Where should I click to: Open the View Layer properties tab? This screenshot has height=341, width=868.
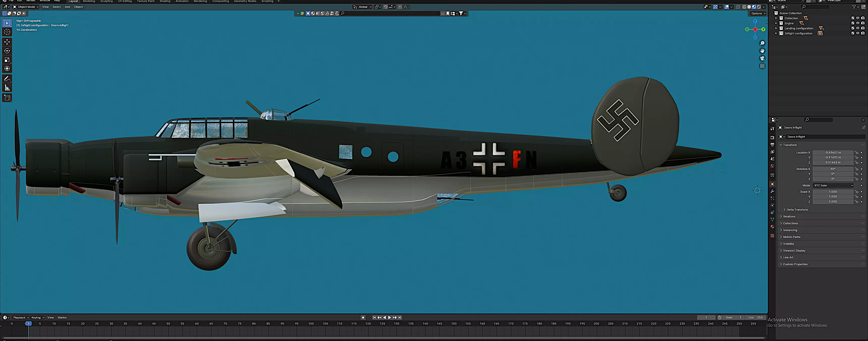tap(772, 152)
